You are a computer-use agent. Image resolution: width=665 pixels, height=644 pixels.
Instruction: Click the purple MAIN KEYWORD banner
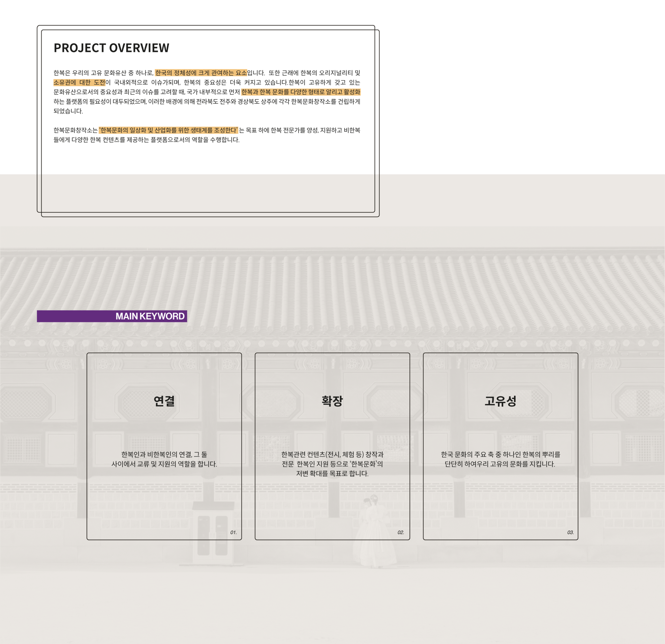coord(112,316)
